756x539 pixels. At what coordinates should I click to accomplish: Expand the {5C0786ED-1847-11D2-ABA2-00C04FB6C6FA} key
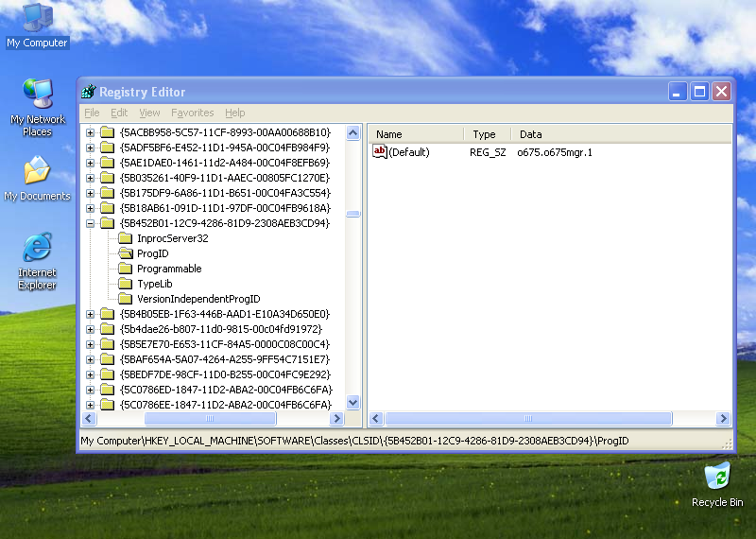tap(90, 390)
